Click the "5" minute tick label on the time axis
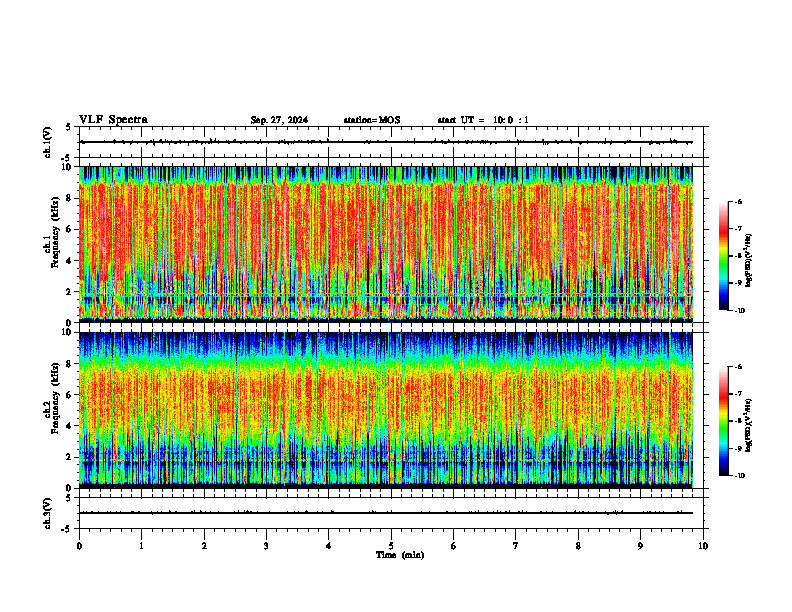This screenshot has width=792, height=612. pos(391,546)
